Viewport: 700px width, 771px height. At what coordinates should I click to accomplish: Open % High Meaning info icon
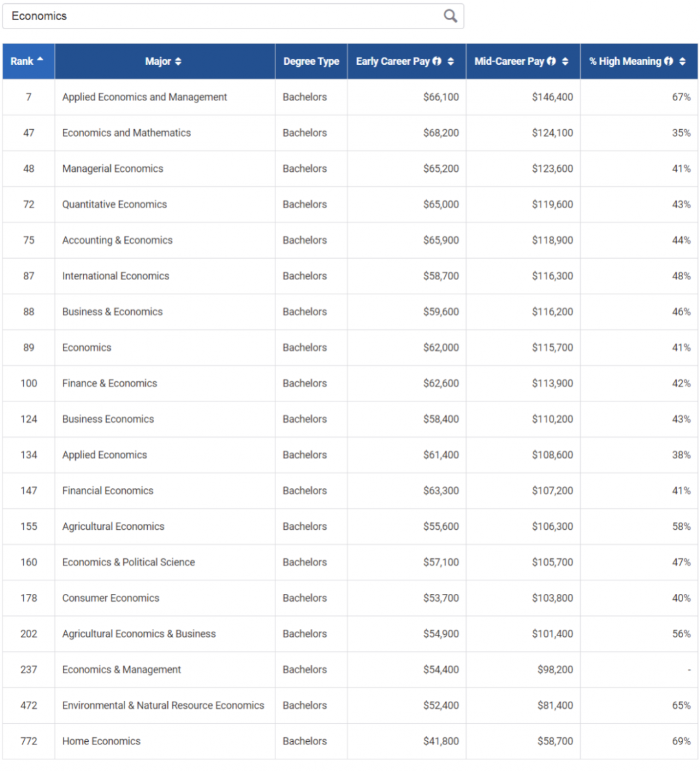pos(668,61)
